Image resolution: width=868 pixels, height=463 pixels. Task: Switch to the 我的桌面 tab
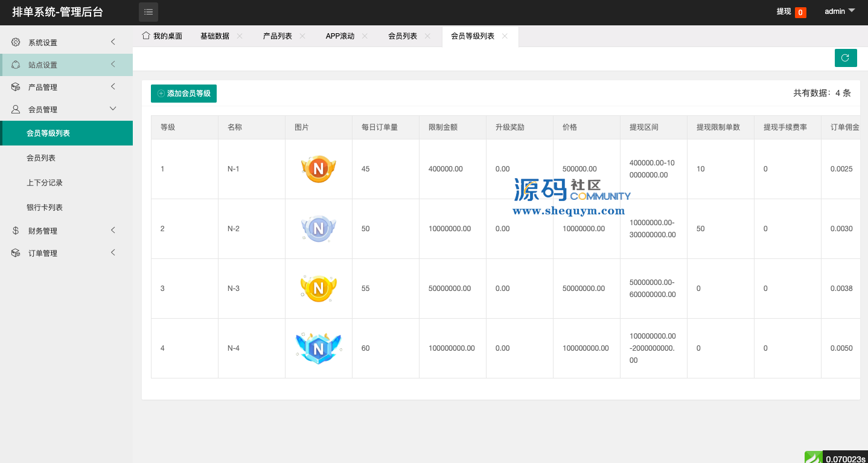pyautogui.click(x=162, y=36)
